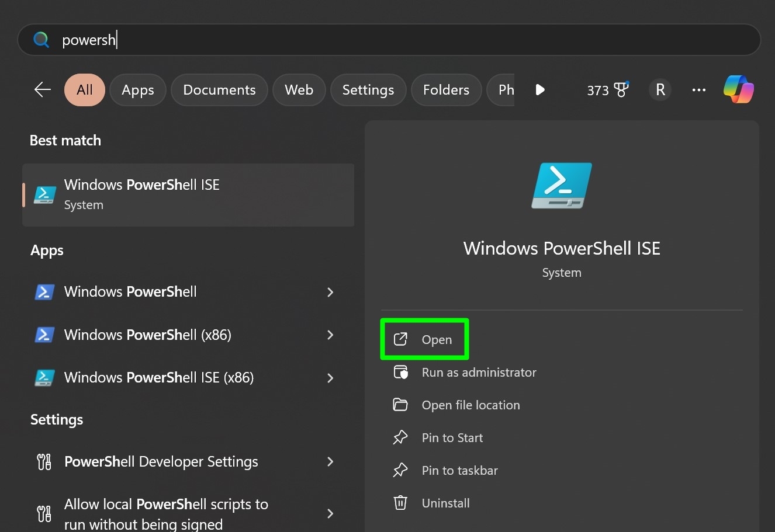The height and width of the screenshot is (532, 775).
Task: Click the Open launch icon
Action: 400,339
